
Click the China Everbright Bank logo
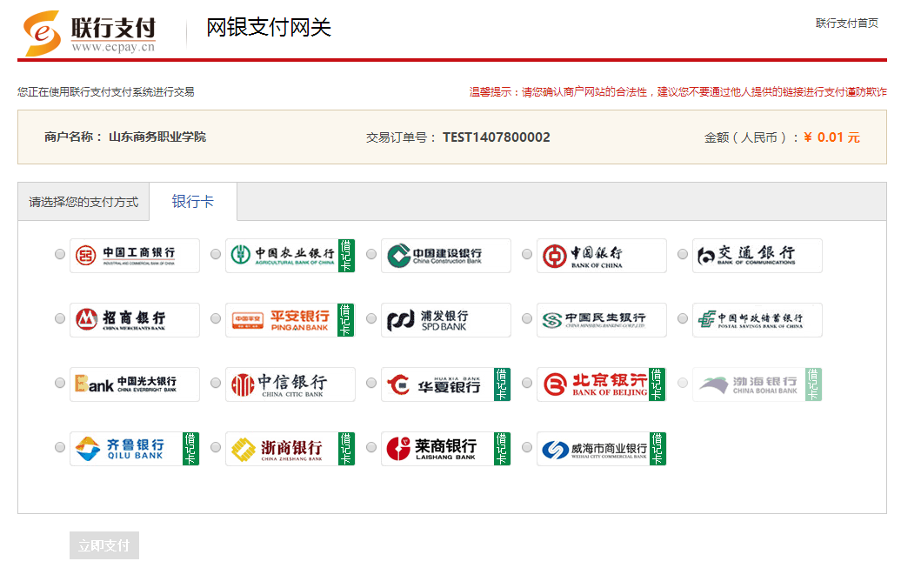[x=134, y=384]
